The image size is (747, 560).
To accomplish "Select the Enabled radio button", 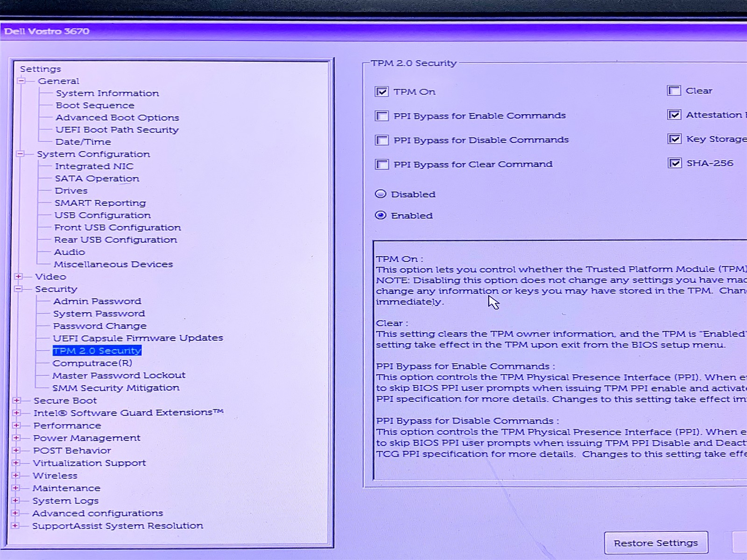I will [381, 215].
